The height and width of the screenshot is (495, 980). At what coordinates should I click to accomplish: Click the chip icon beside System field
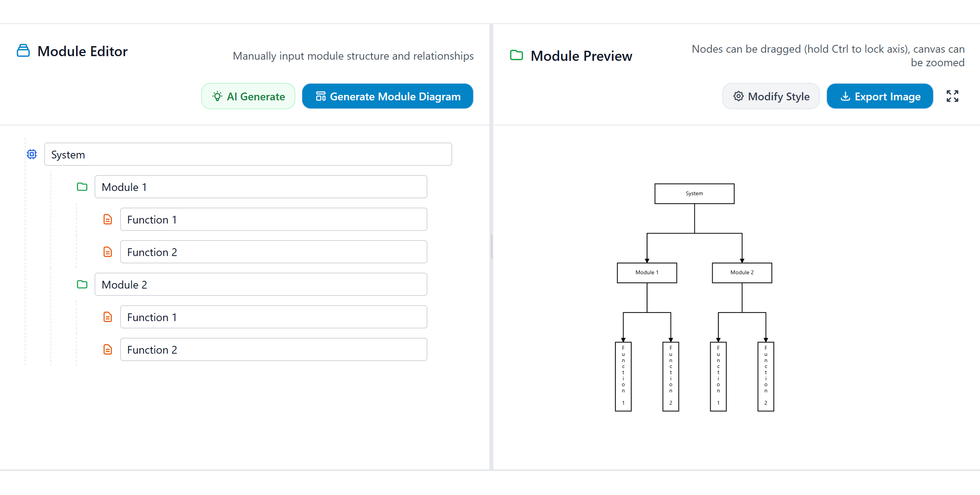click(31, 154)
